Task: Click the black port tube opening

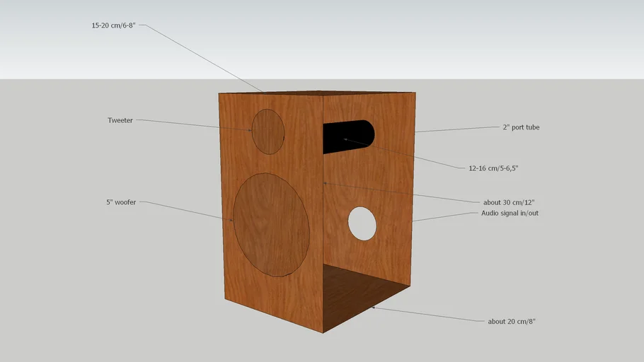Action: coord(347,136)
